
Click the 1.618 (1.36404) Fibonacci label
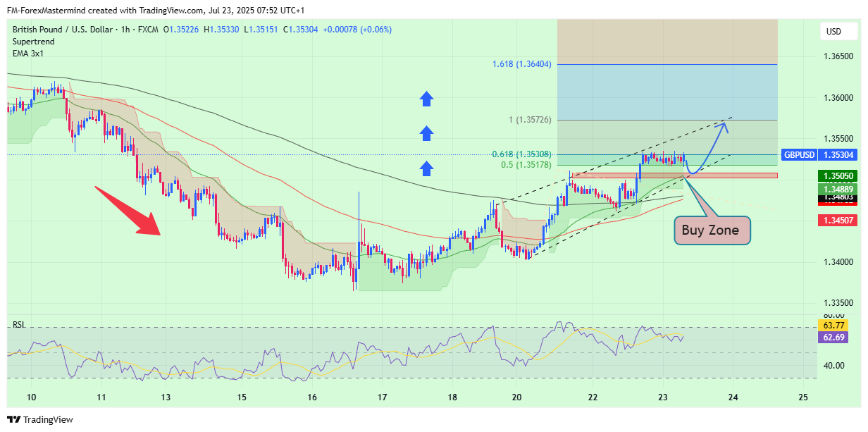click(x=521, y=64)
